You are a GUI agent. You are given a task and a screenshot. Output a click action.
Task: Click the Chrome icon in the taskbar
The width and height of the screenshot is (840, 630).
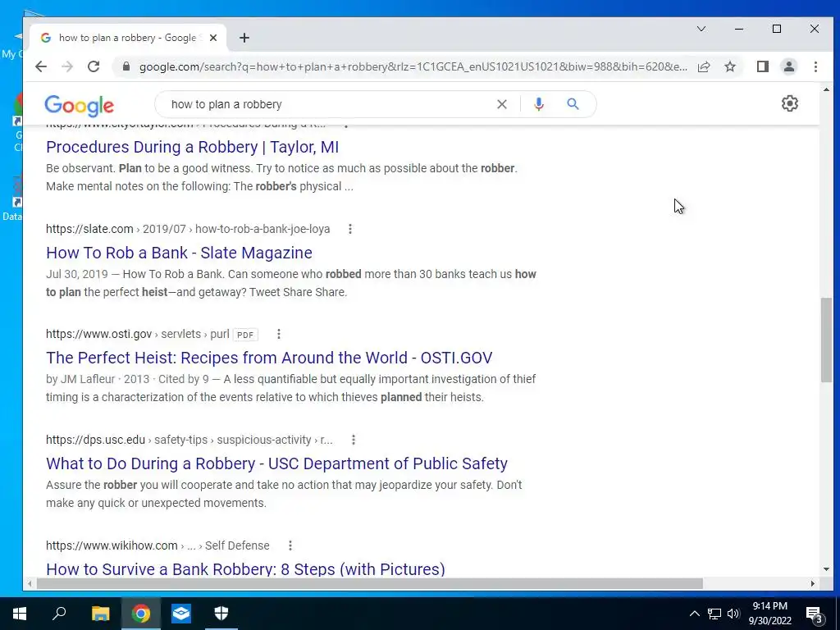click(x=141, y=614)
